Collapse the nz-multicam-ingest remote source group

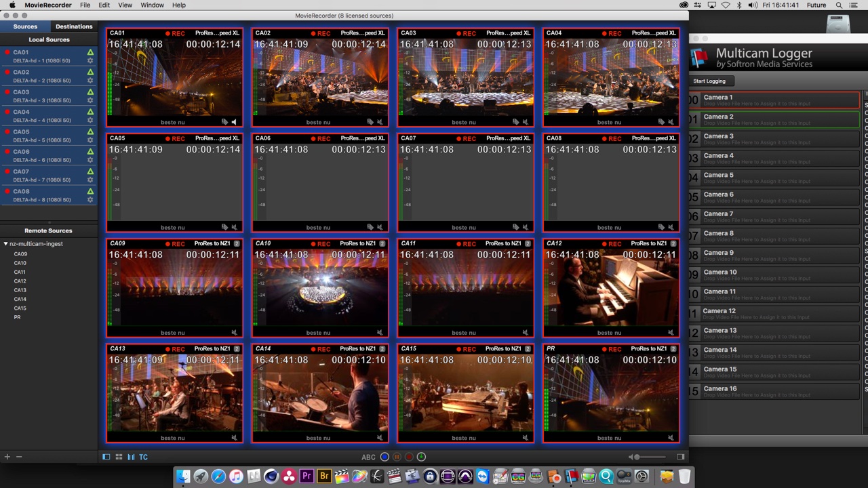point(5,244)
